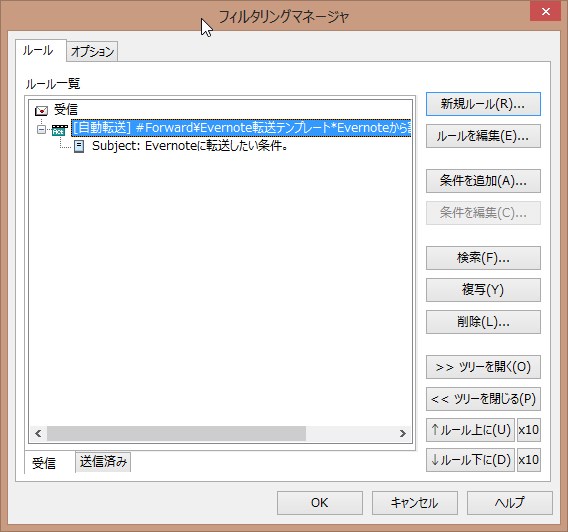This screenshot has height=532, width=568.
Task: Delete rule with 削除(L) button
Action: (x=483, y=322)
